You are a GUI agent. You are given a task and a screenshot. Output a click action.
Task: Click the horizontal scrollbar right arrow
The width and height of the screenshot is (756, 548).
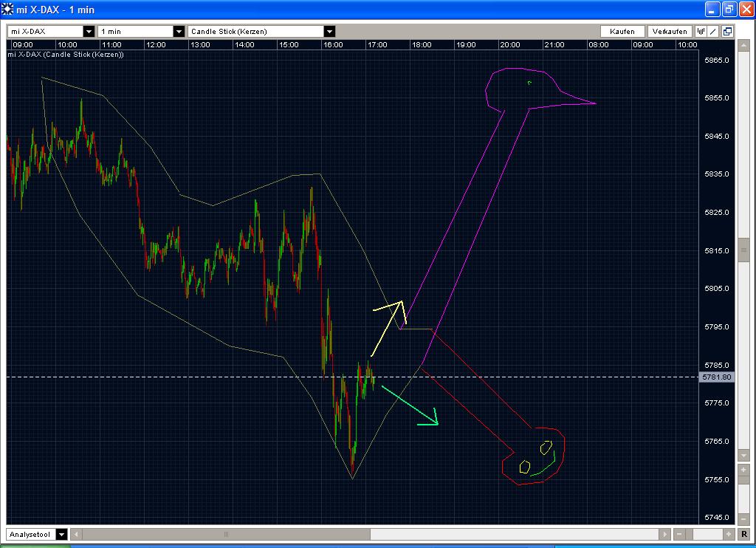665,534
